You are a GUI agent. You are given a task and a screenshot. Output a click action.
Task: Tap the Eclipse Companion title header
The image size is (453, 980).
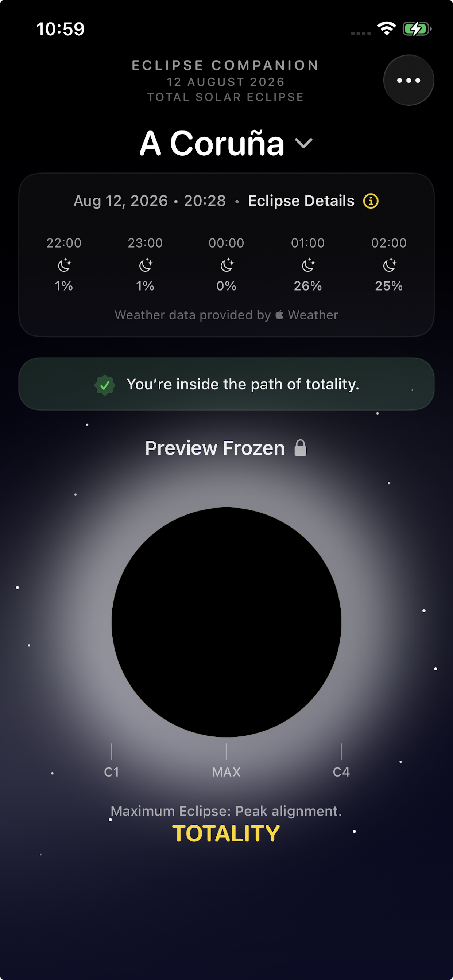pyautogui.click(x=225, y=65)
